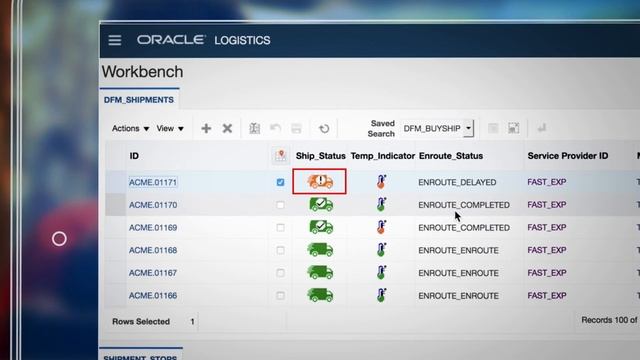Check the ACME.01167 row checkbox

point(280,273)
